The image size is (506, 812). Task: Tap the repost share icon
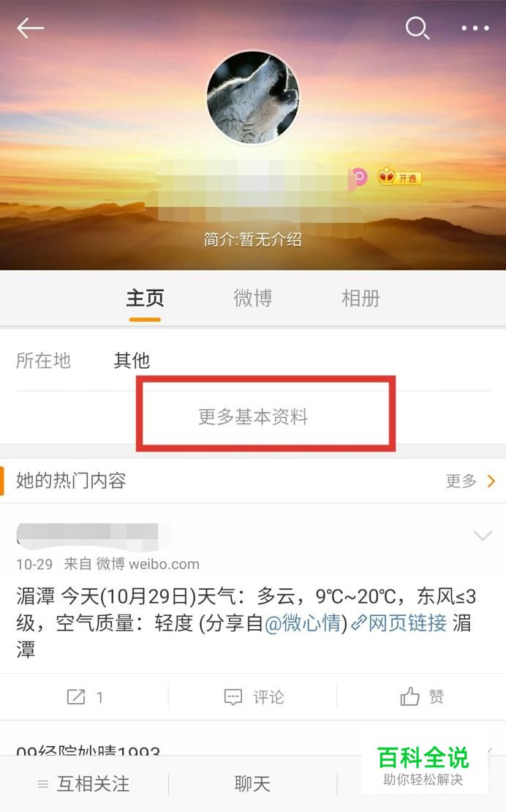(75, 696)
